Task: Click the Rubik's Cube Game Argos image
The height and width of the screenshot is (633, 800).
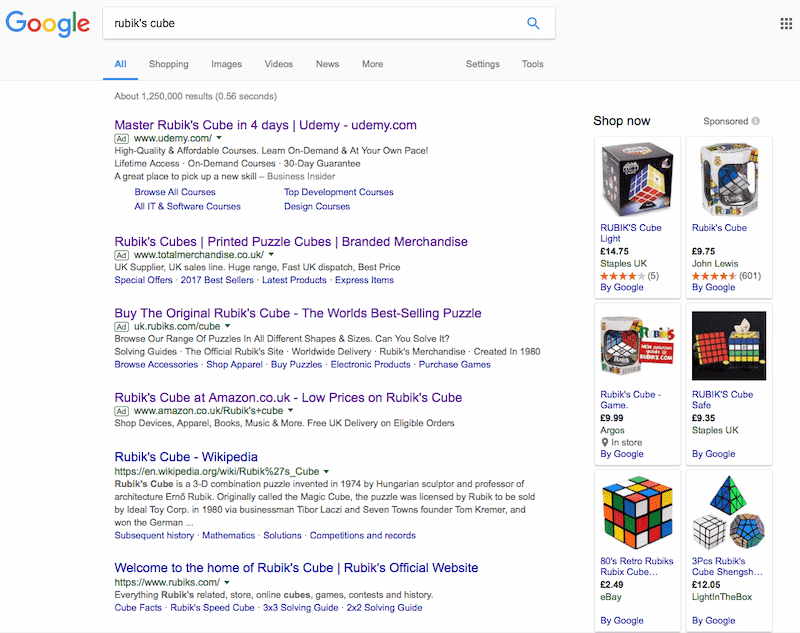Action: [637, 346]
